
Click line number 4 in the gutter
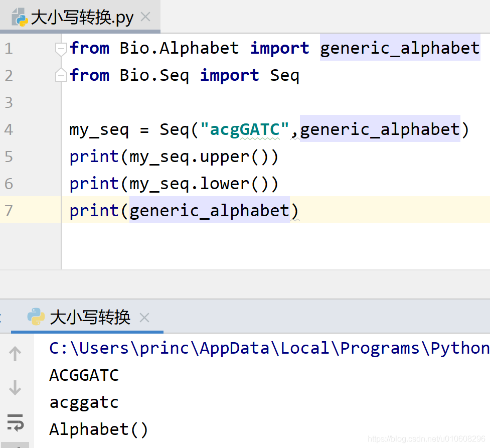pyautogui.click(x=9, y=129)
